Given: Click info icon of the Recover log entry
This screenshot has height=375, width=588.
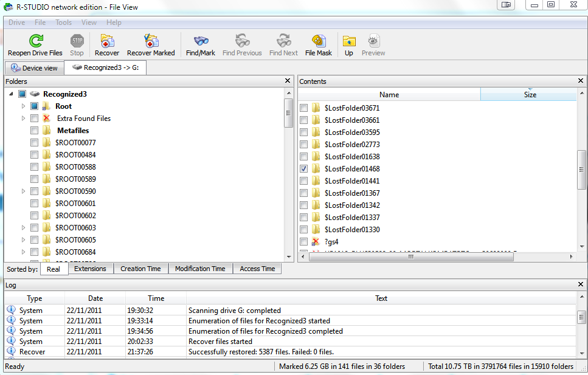Looking at the screenshot, I should [12, 351].
